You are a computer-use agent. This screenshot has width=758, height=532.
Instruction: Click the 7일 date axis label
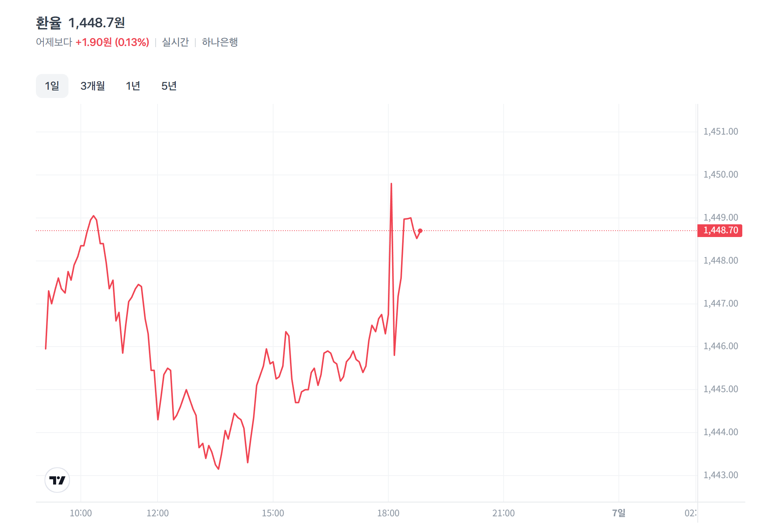(x=618, y=513)
